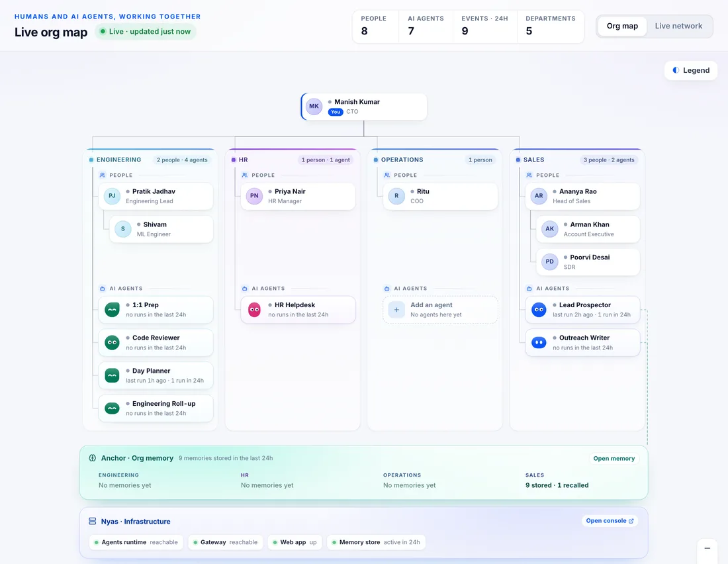Click the 1 person badge in Operations
Screen dimensions: 728x564
pyautogui.click(x=480, y=160)
